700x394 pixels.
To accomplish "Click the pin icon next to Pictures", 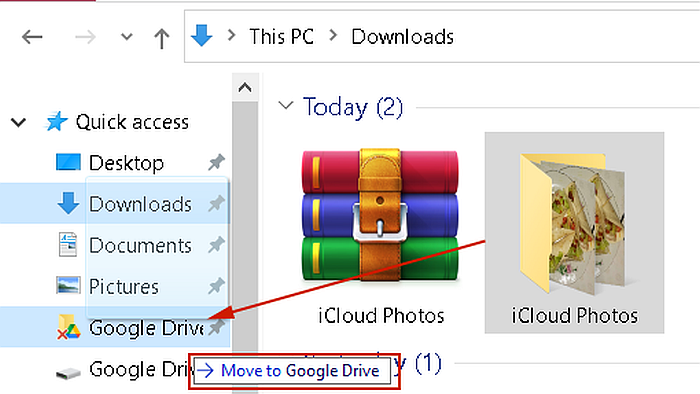I will click(x=217, y=286).
